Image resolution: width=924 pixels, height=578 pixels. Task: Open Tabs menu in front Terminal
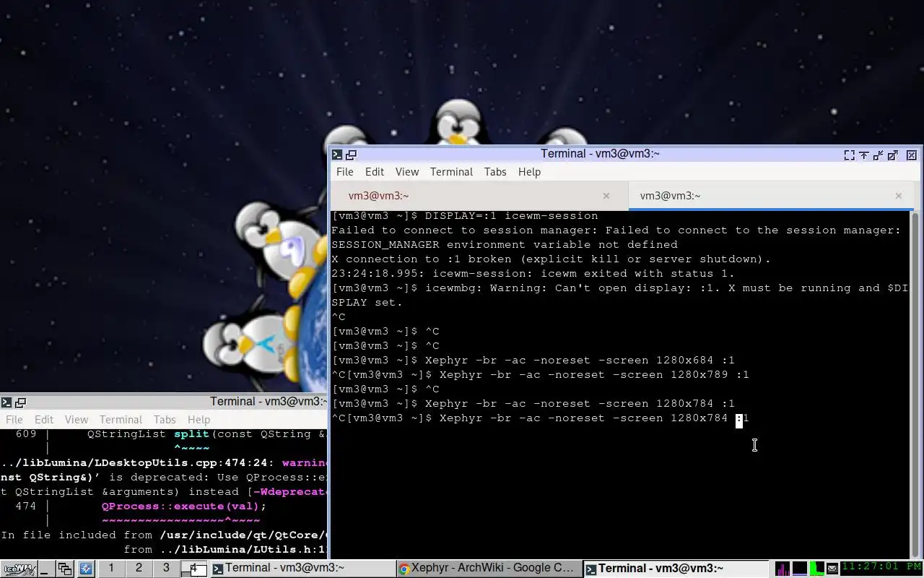coord(495,172)
